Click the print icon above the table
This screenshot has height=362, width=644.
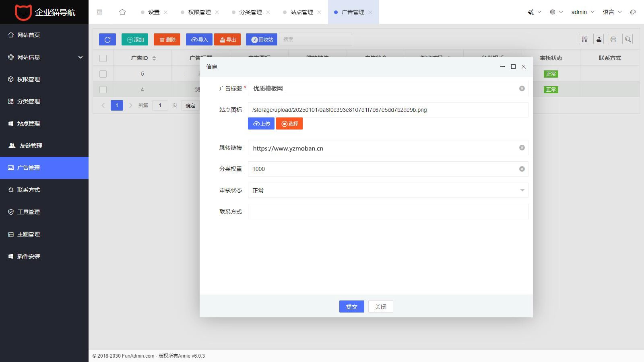pyautogui.click(x=613, y=39)
